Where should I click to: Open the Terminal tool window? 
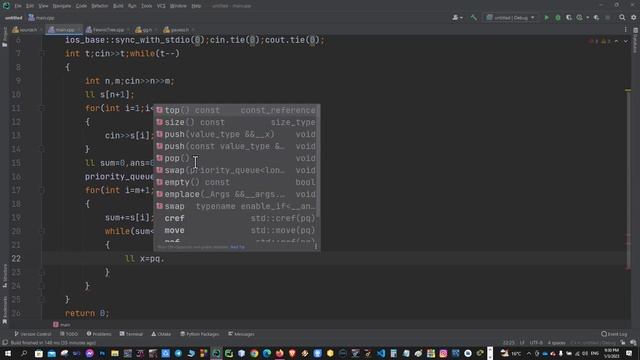click(131, 334)
